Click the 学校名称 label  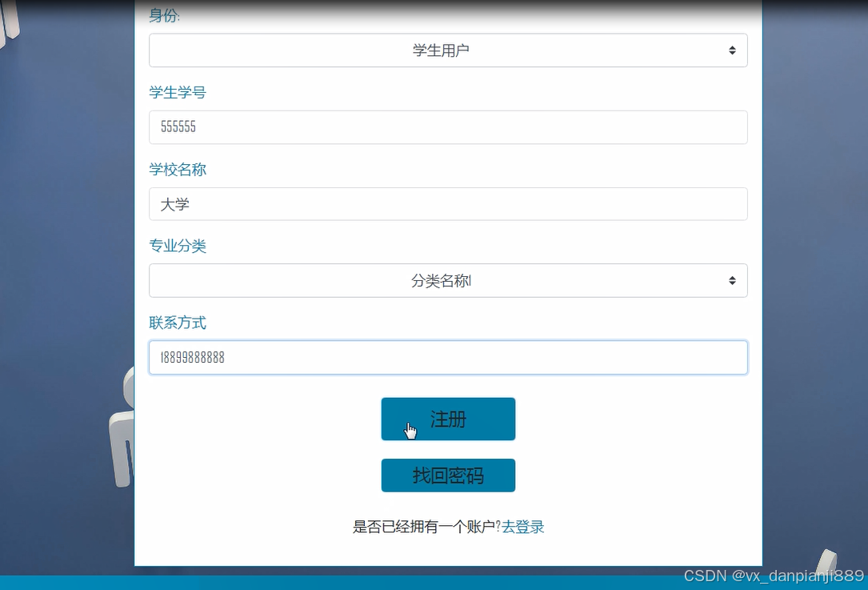(x=177, y=170)
